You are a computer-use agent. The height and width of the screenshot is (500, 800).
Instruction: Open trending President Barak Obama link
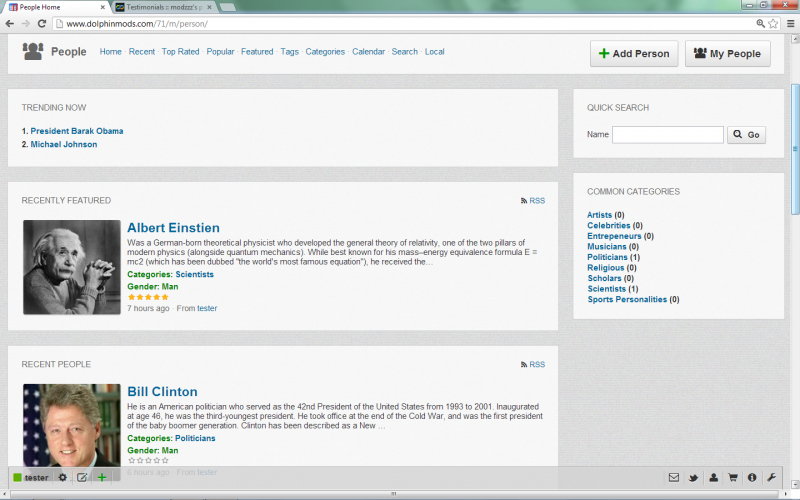[x=77, y=131]
